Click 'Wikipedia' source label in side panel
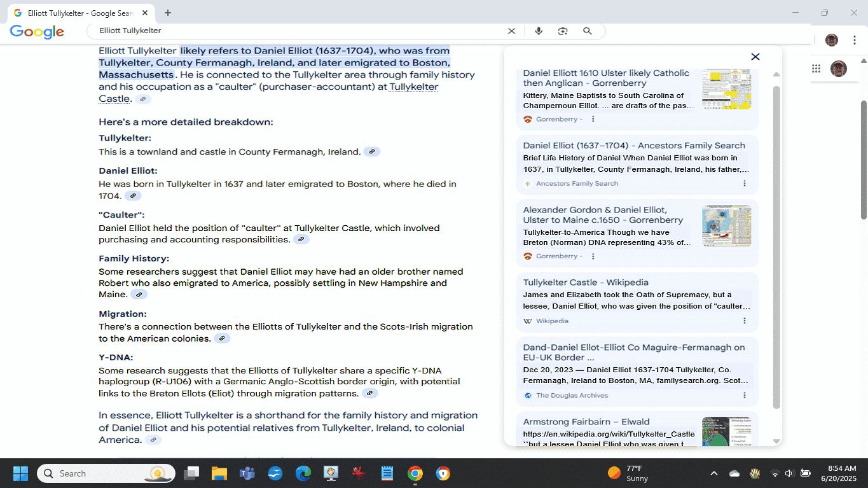The image size is (868, 488). tap(553, 321)
